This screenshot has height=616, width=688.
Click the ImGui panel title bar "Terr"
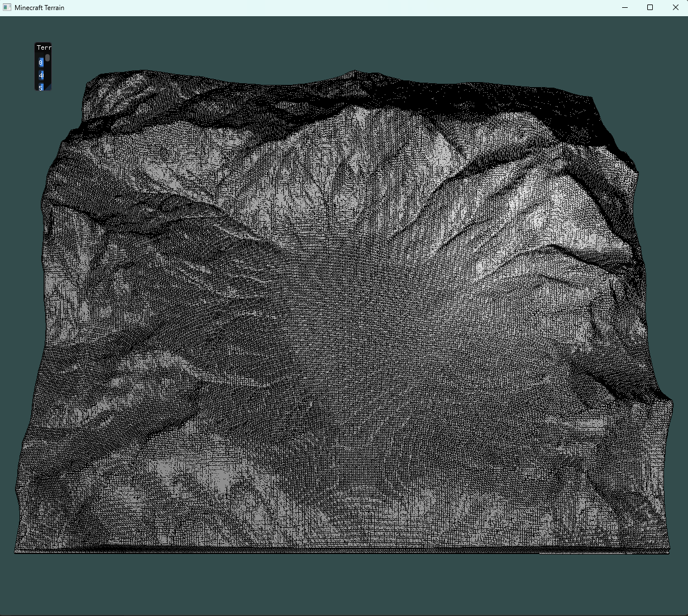tap(43, 47)
